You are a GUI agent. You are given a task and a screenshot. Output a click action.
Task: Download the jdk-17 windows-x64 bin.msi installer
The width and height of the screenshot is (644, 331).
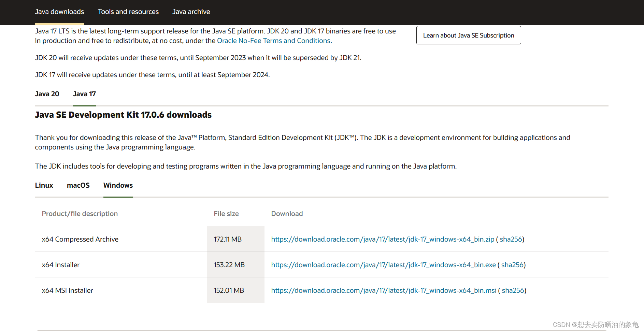(384, 290)
